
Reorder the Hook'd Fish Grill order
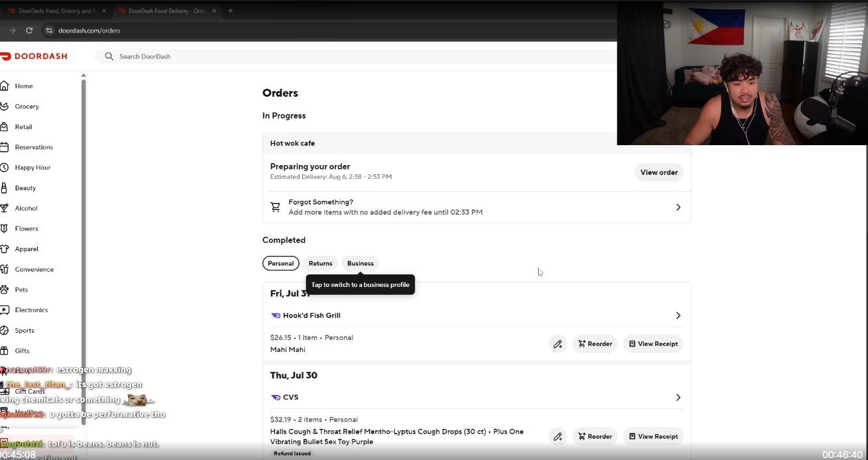[x=595, y=344]
